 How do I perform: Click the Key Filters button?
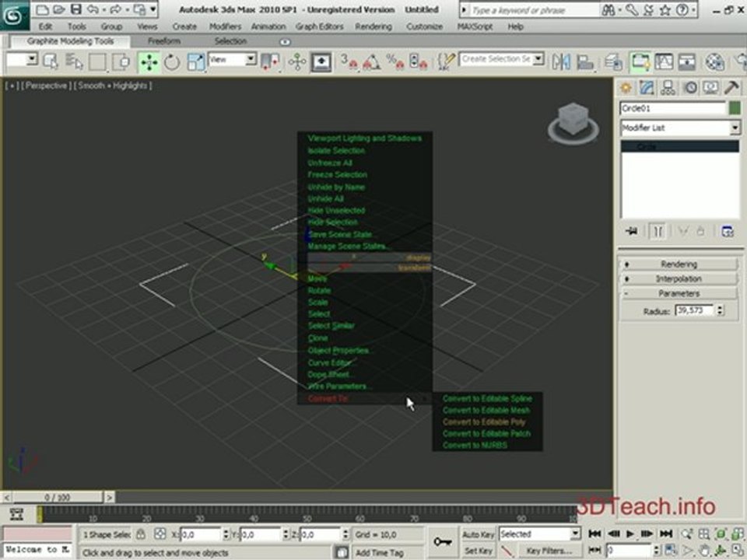pos(549,551)
